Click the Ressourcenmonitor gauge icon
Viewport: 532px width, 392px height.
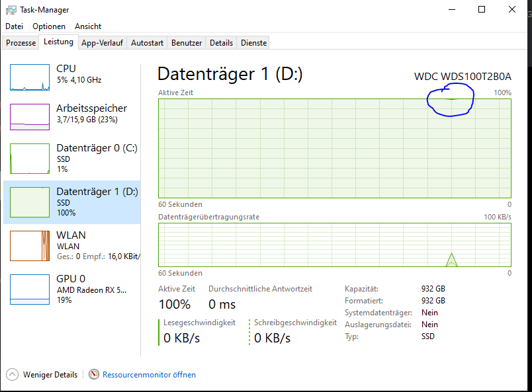pyautogui.click(x=94, y=374)
